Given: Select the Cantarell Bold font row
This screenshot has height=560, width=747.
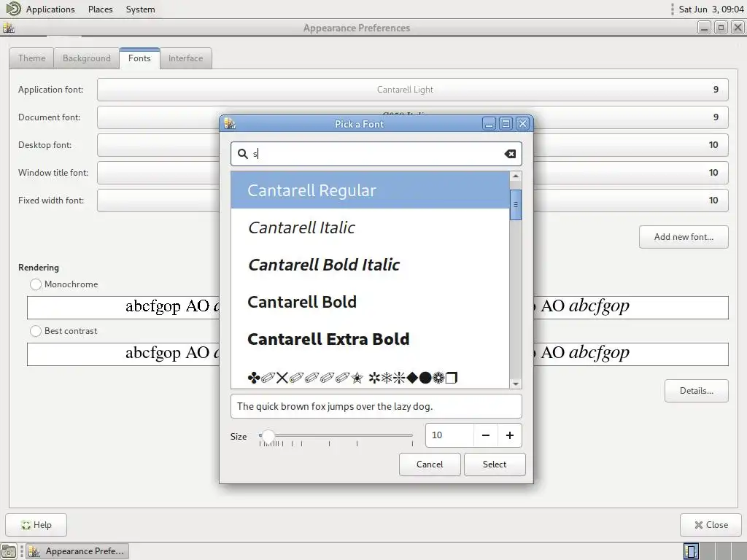Looking at the screenshot, I should click(x=370, y=301).
